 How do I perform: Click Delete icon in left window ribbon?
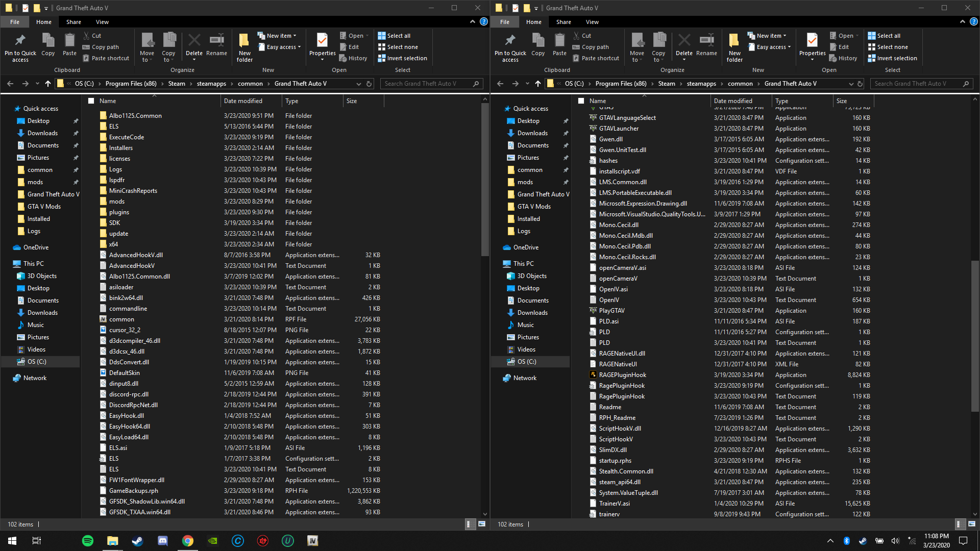point(194,41)
